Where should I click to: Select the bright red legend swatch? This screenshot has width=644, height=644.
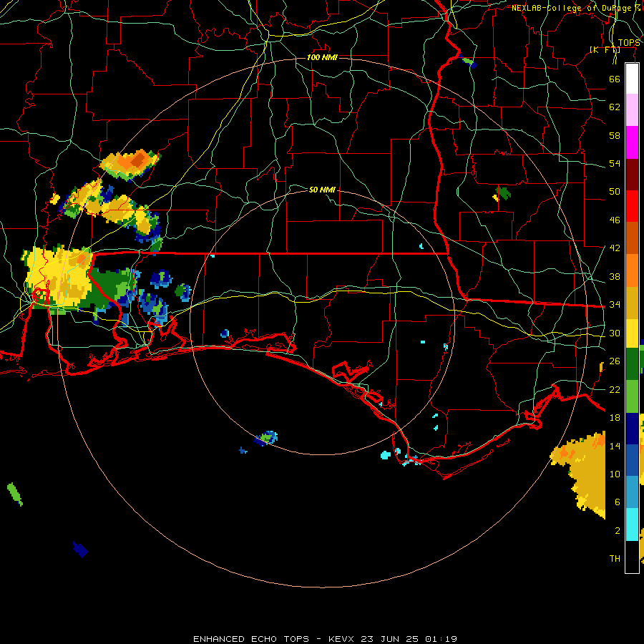click(632, 206)
